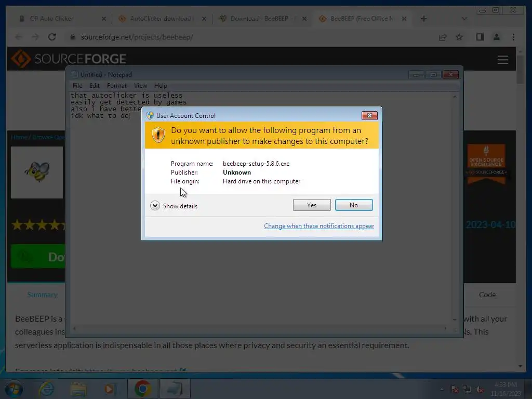This screenshot has width=532, height=399.
Task: Open Chrome three-dot menu
Action: [x=513, y=37]
